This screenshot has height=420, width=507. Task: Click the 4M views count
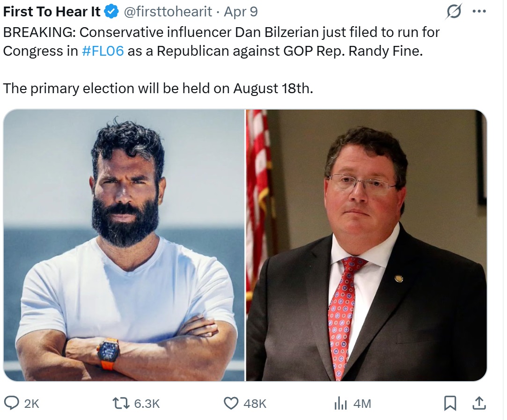(x=362, y=404)
